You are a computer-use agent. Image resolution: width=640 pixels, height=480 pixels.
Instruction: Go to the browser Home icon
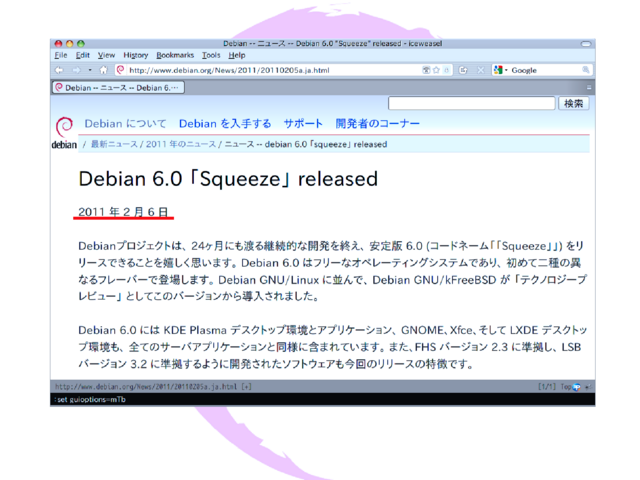pos(104,70)
